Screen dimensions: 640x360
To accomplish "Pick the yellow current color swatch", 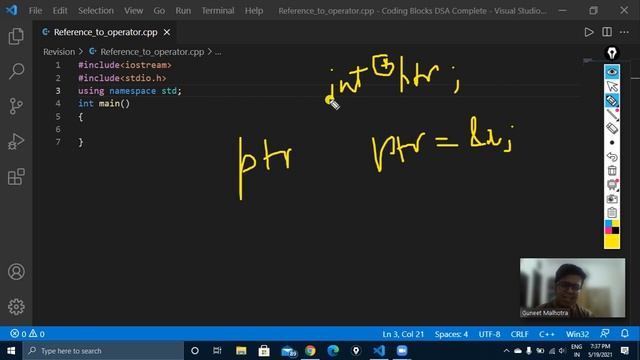I will 611,241.
